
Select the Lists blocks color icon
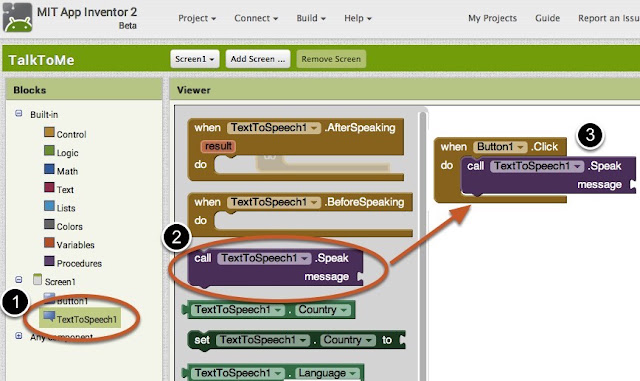click(x=49, y=206)
